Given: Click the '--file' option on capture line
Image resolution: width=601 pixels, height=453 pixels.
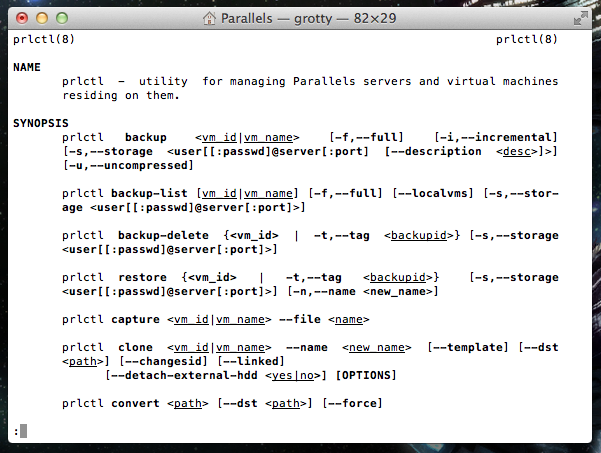Looking at the screenshot, I should pos(300,320).
